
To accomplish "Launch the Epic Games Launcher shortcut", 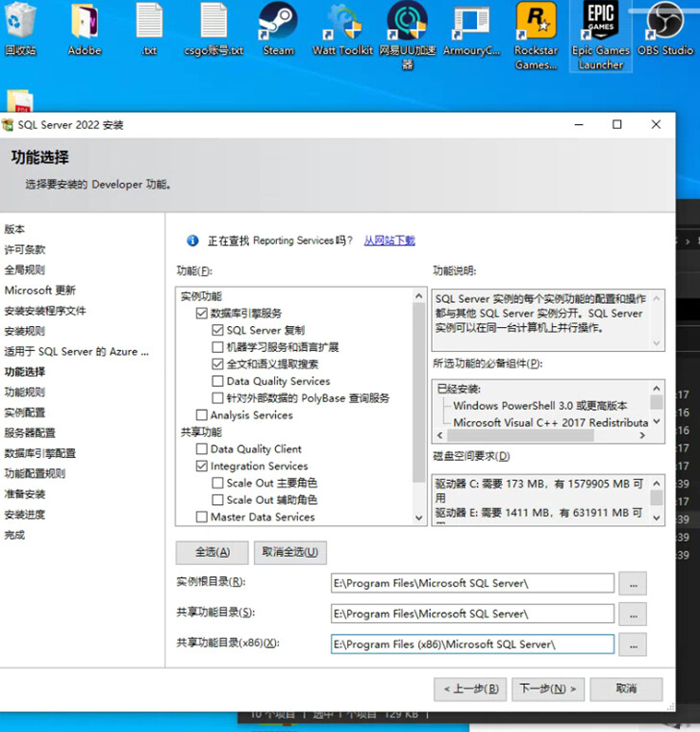I will click(x=601, y=36).
